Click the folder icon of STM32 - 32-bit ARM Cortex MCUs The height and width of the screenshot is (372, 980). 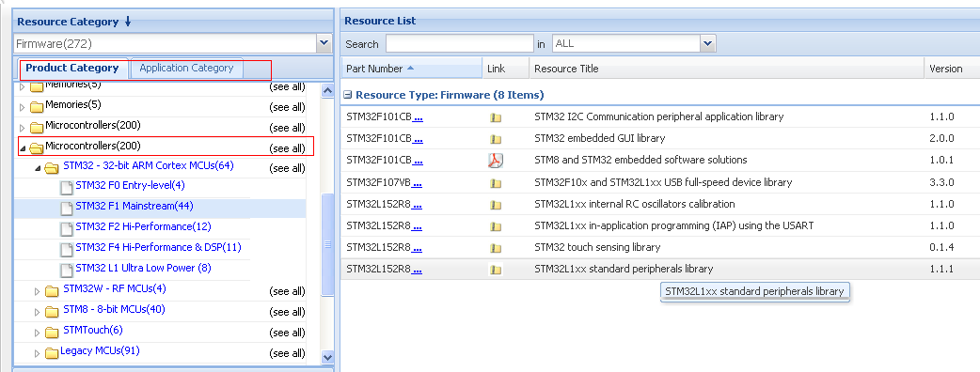tap(51, 168)
